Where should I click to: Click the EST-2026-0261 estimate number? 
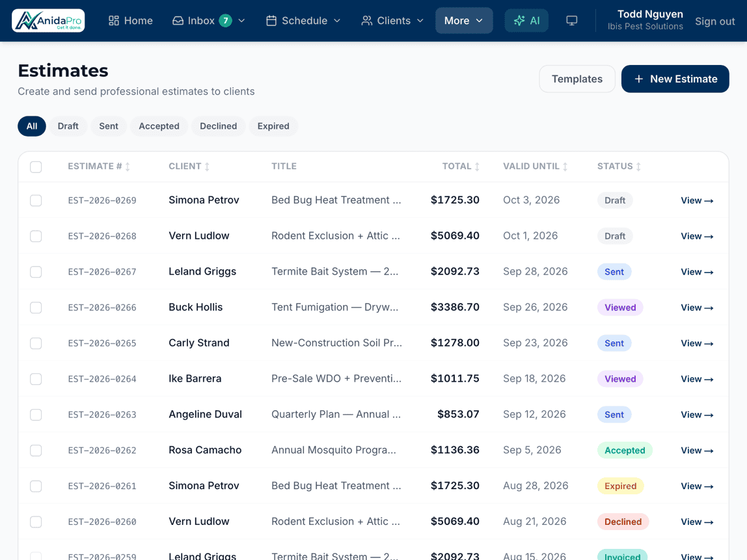click(x=102, y=487)
